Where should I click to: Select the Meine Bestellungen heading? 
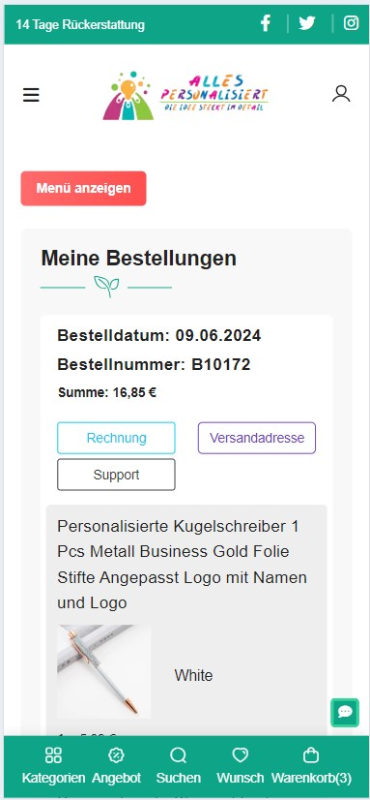[x=139, y=258]
